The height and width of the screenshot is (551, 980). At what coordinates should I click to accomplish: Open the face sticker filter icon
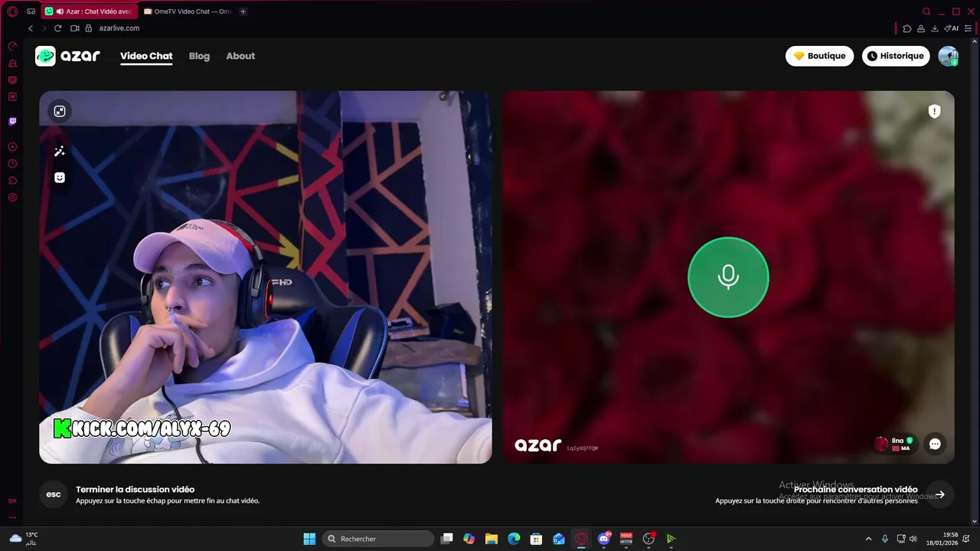tap(60, 178)
